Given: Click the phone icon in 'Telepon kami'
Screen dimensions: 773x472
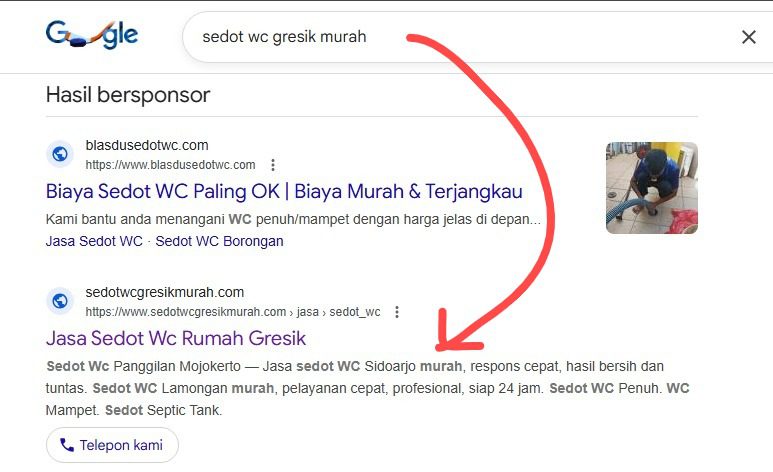Looking at the screenshot, I should pos(67,445).
